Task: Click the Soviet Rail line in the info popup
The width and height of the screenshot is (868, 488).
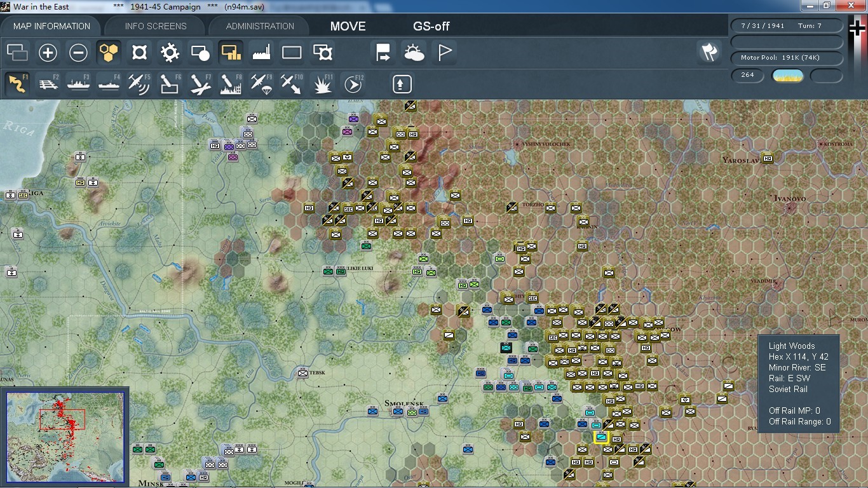Action: click(x=788, y=389)
